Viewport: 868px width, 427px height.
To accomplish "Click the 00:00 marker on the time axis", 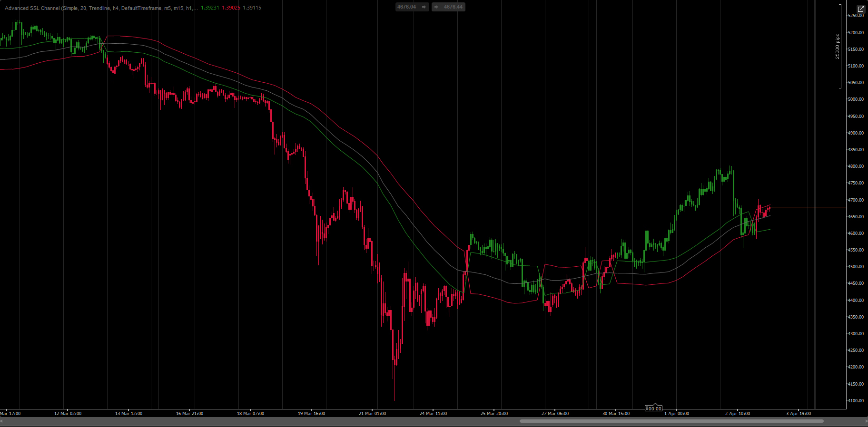I will pyautogui.click(x=654, y=408).
